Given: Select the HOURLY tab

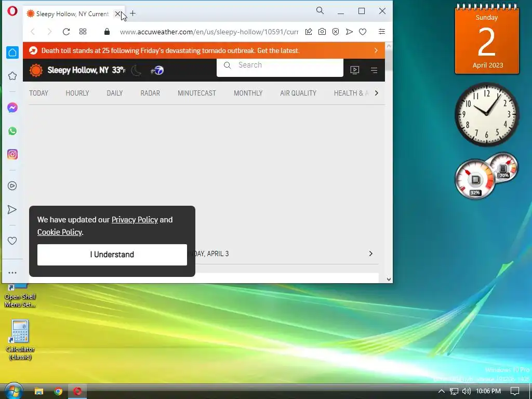Looking at the screenshot, I should coord(77,93).
